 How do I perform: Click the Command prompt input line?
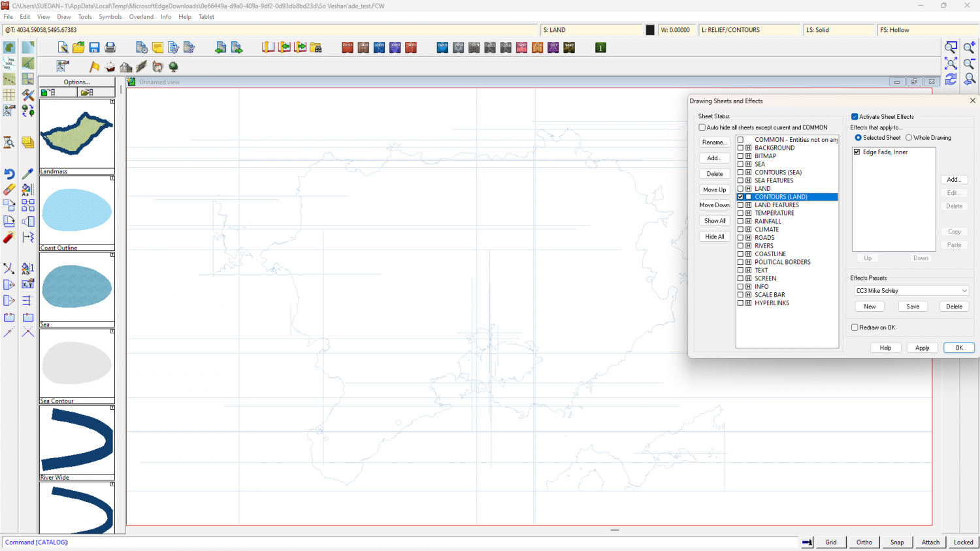[400, 542]
